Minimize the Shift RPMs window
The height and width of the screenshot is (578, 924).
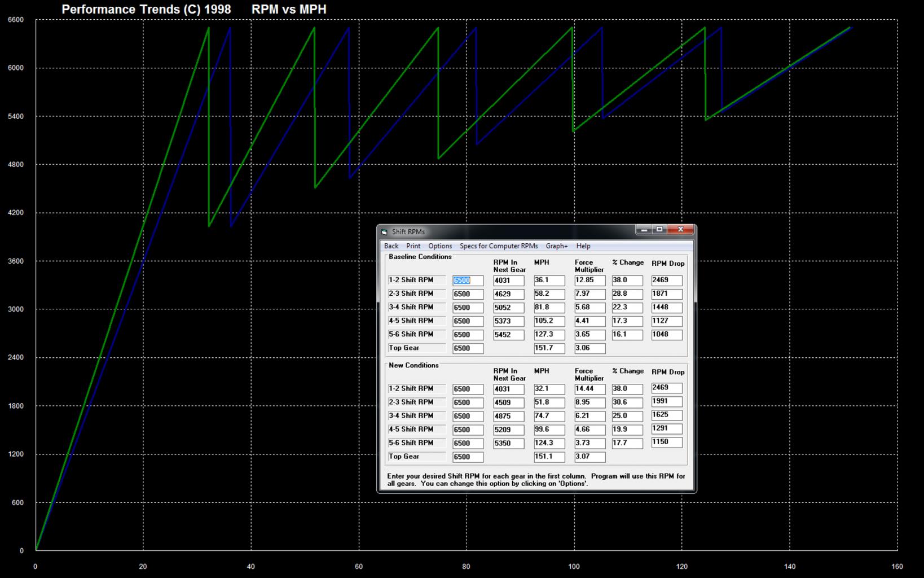coord(644,229)
